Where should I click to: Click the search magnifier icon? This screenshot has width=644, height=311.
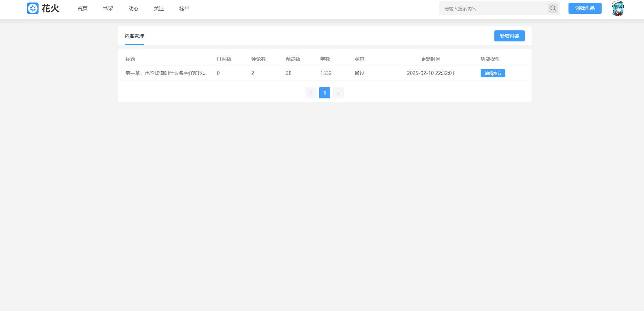553,8
